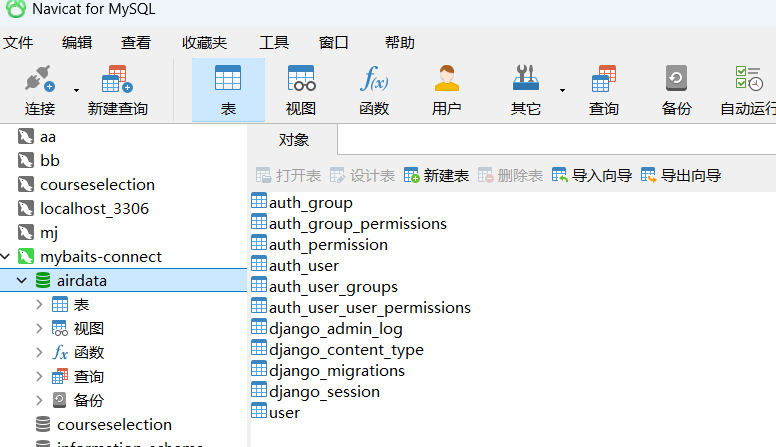Collapse the airdata database node

(22, 281)
